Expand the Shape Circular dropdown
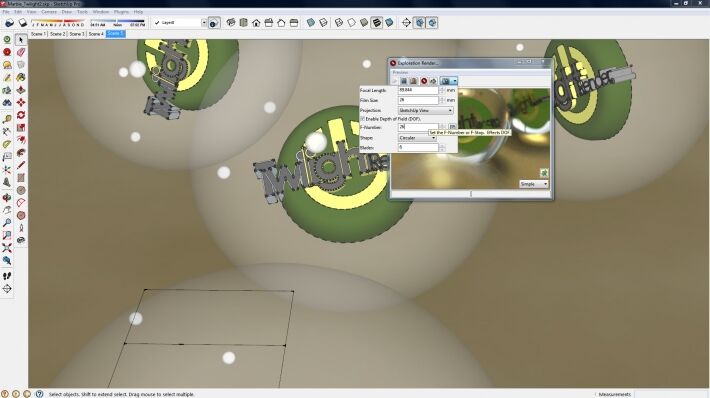 click(x=417, y=138)
